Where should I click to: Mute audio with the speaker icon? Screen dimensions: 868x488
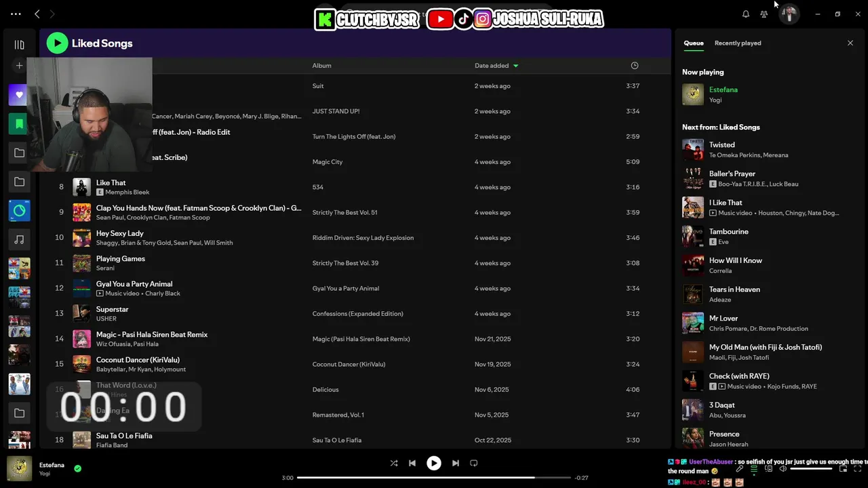pos(783,469)
